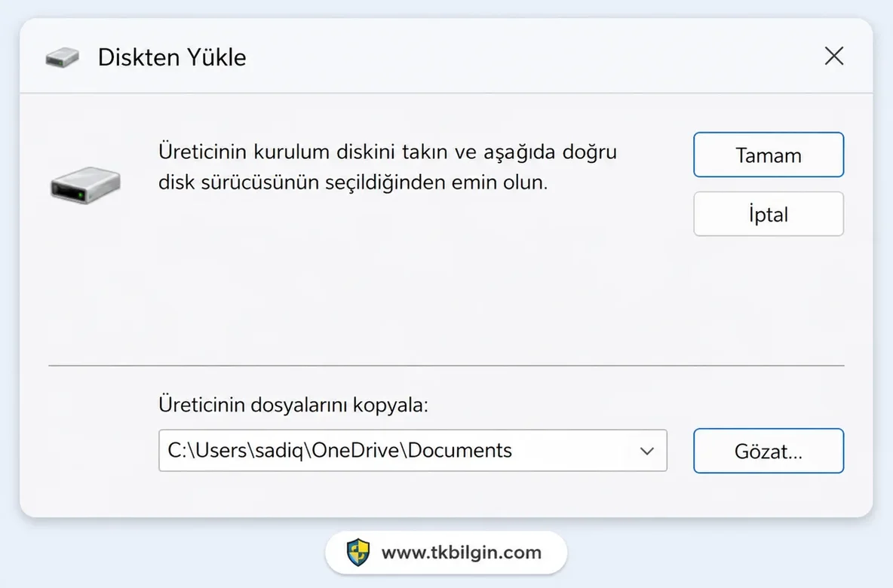
Task: Cancel using the İptal button
Action: [769, 214]
